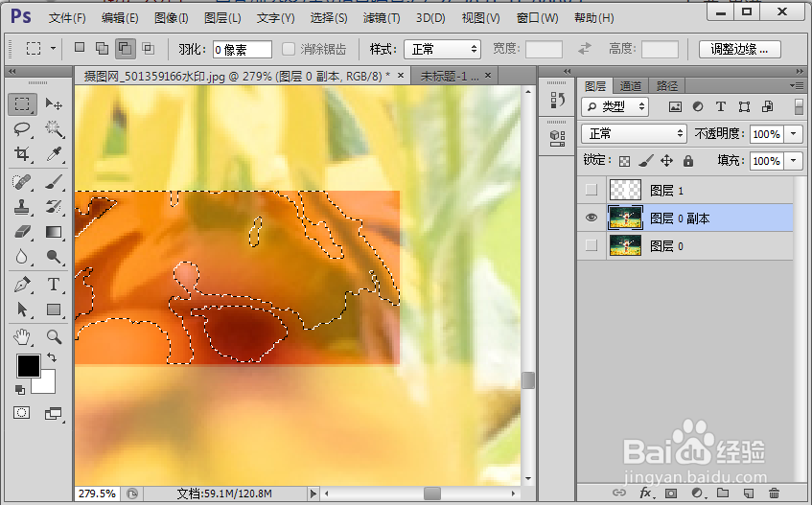Select the Rectangular Marquee tool

point(22,104)
